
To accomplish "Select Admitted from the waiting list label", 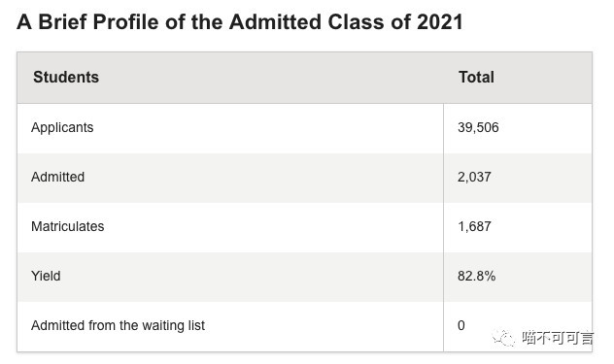I will coord(118,325).
